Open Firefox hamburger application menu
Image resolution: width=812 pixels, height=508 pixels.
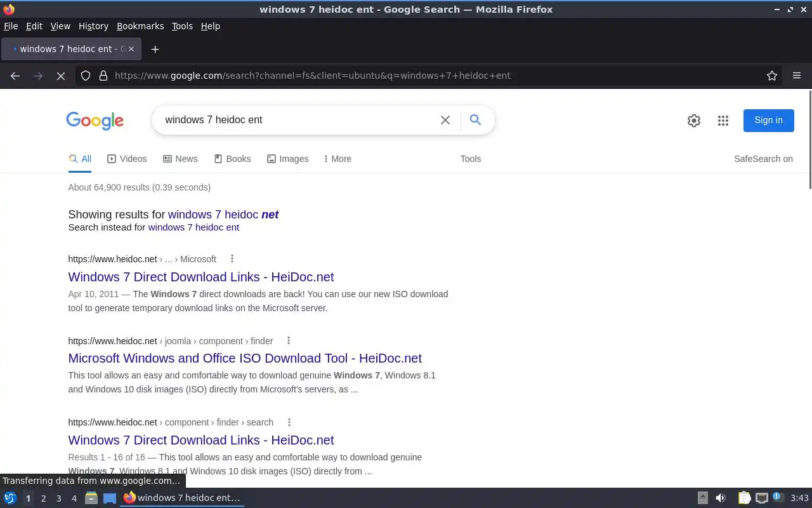pyautogui.click(x=797, y=76)
